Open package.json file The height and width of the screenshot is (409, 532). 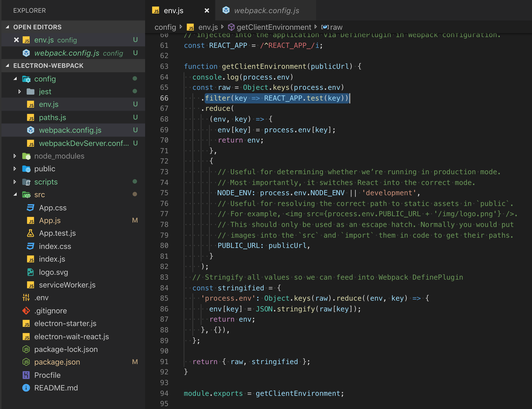point(73,362)
